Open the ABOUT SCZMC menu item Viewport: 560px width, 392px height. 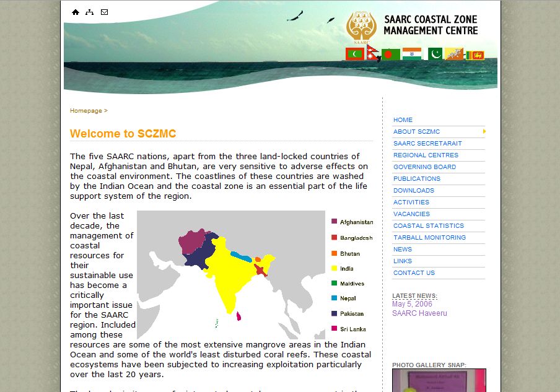(x=416, y=132)
